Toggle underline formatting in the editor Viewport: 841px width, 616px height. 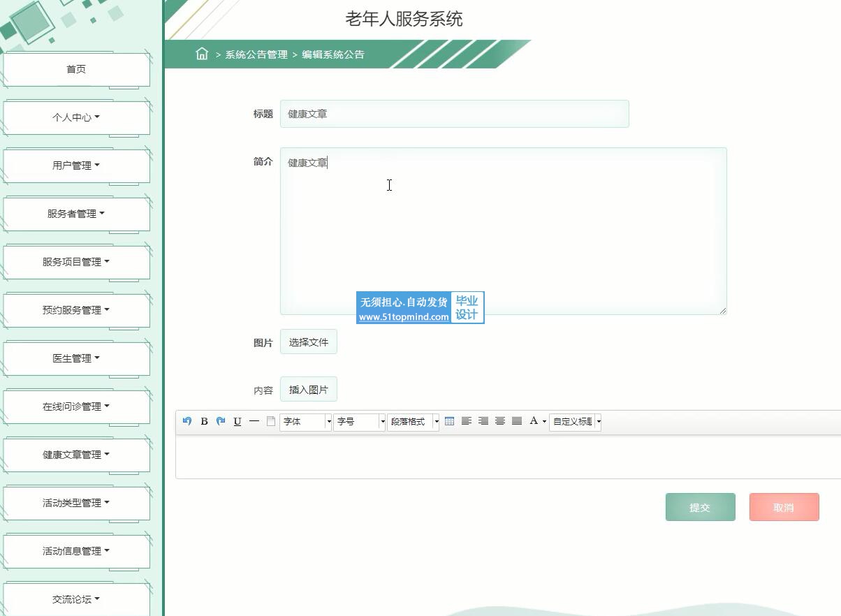pyautogui.click(x=237, y=421)
